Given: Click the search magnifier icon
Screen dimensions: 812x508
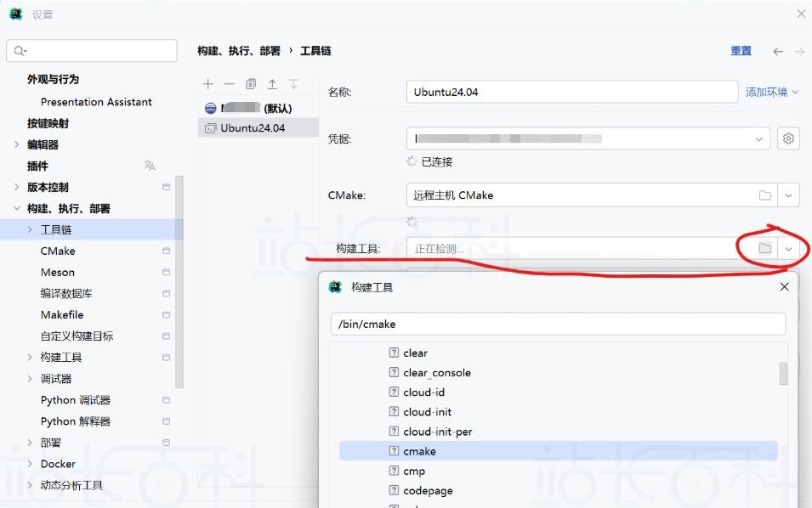Looking at the screenshot, I should coord(20,51).
